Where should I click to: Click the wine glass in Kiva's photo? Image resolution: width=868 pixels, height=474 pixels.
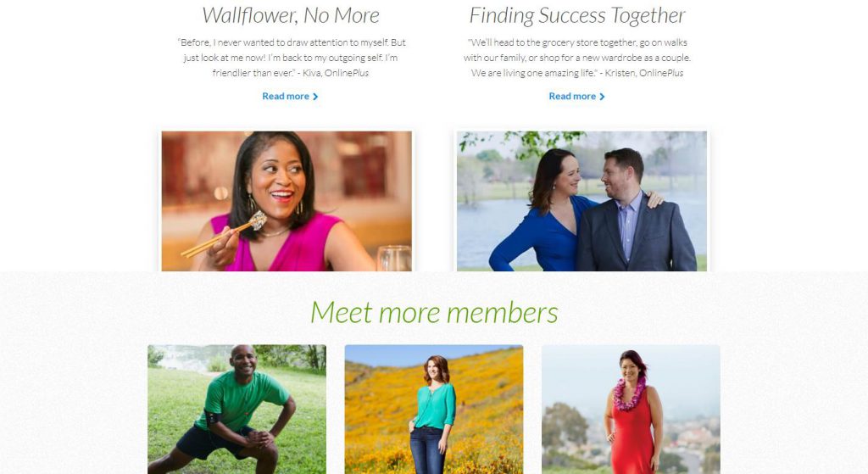point(393,259)
